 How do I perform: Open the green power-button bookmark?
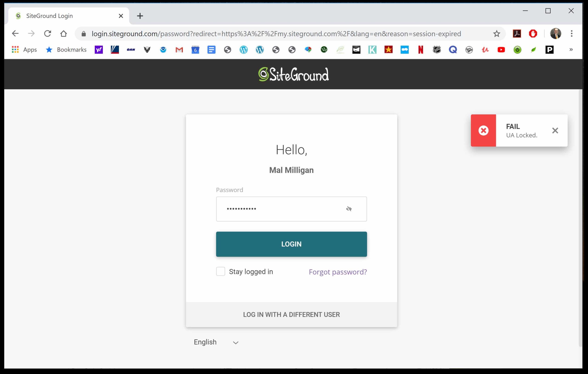tap(517, 50)
